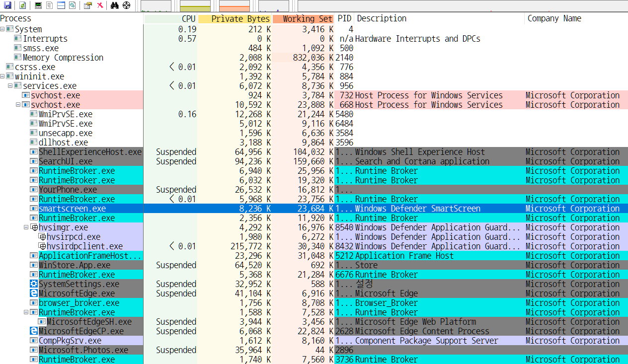Open the System Information monitor icon
Viewport: 628px width, 364px height.
tap(38, 5)
